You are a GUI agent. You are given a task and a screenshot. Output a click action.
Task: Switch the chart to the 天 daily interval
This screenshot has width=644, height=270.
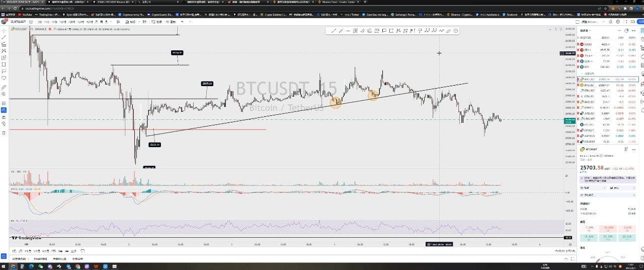pos(96,22)
